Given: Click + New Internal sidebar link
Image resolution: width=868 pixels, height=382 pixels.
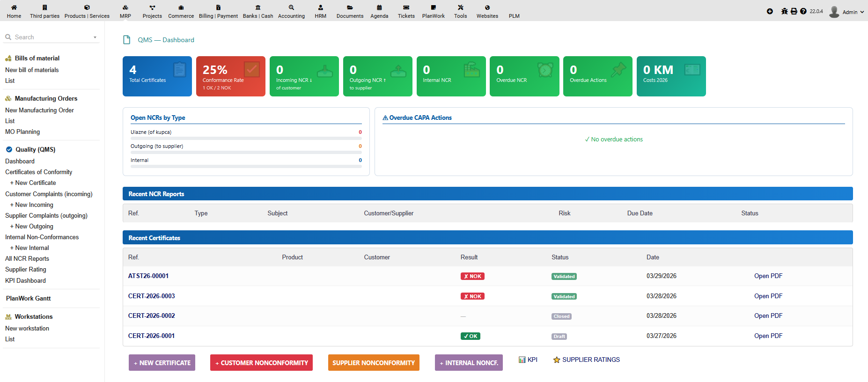Looking at the screenshot, I should [29, 248].
